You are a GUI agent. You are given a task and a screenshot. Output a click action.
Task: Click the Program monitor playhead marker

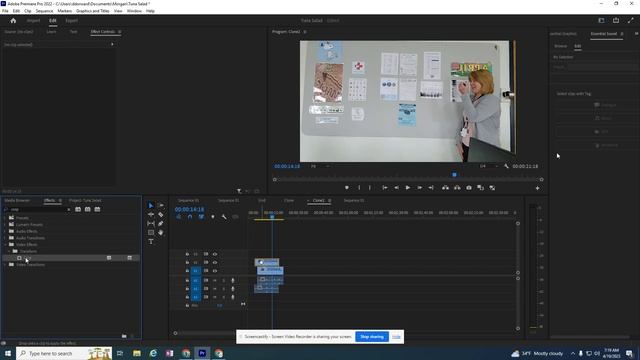(x=454, y=175)
